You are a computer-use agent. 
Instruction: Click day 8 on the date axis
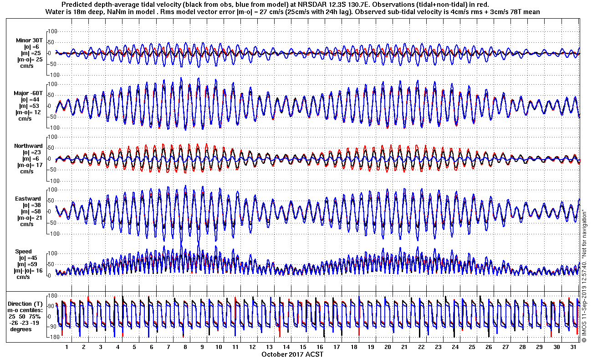(185, 347)
